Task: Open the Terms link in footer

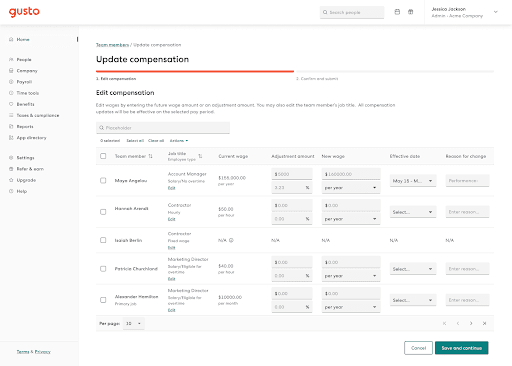Action: pos(23,352)
